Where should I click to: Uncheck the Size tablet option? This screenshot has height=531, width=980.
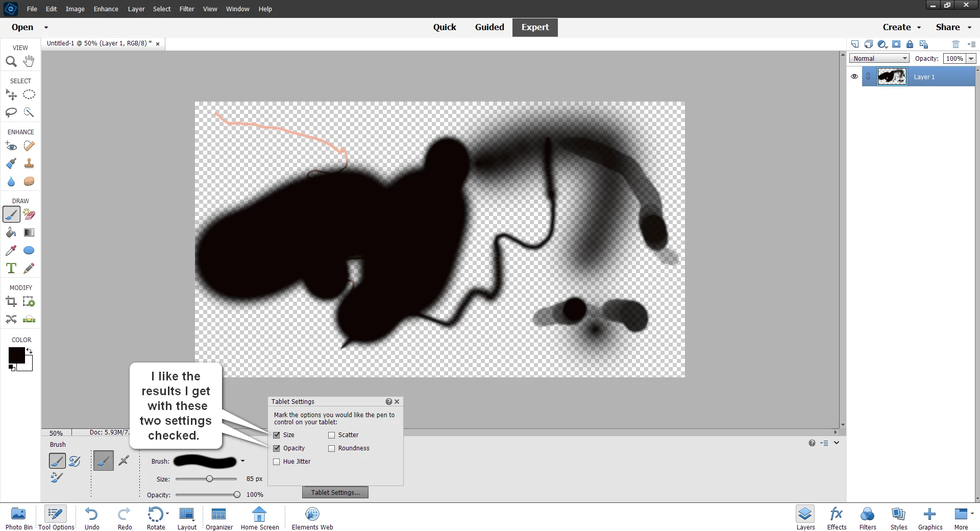pos(277,435)
